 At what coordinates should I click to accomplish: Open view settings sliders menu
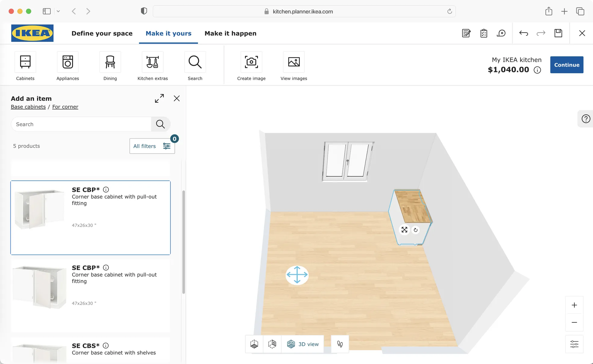(574, 344)
